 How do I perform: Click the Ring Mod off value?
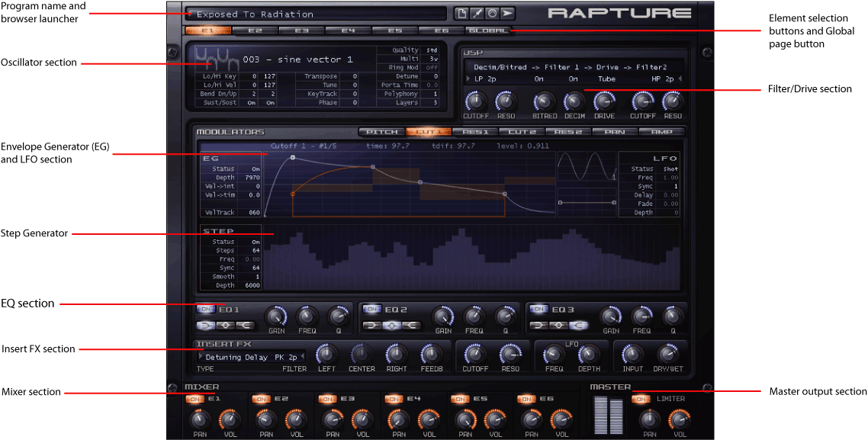pyautogui.click(x=431, y=67)
